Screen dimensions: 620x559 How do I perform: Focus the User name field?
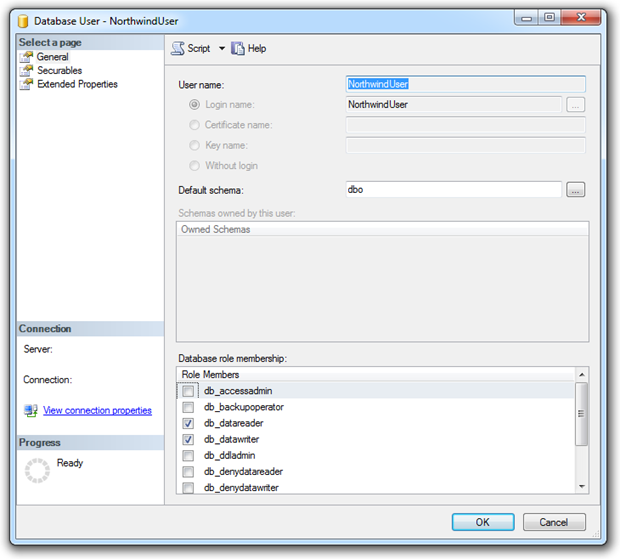click(x=465, y=84)
